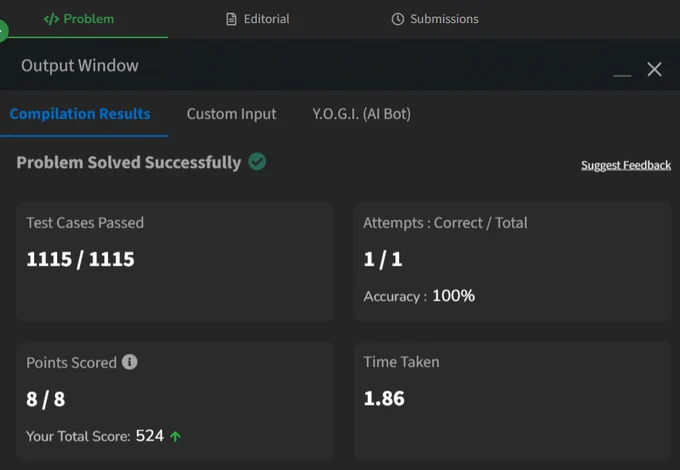Viewport: 680px width, 470px height.
Task: Click the document icon beside Editorial
Action: (231, 19)
